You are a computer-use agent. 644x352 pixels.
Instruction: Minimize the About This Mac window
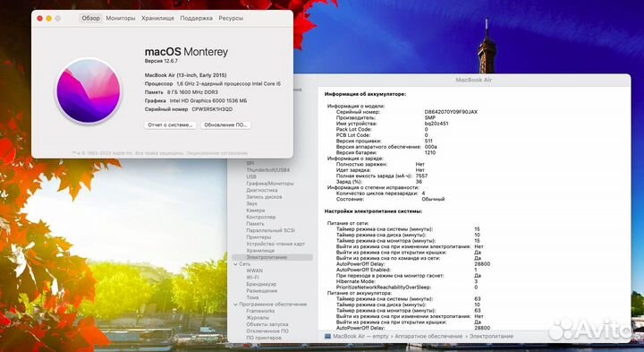pos(49,18)
